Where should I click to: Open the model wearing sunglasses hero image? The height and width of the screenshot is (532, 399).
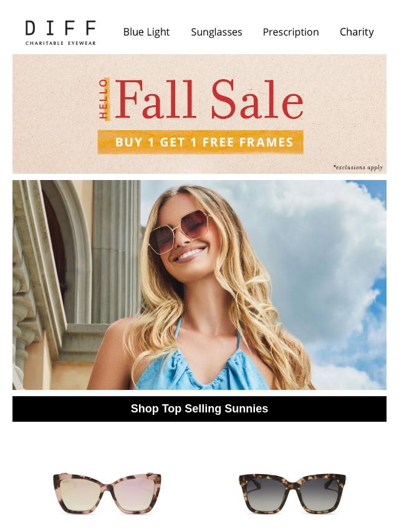[199, 285]
